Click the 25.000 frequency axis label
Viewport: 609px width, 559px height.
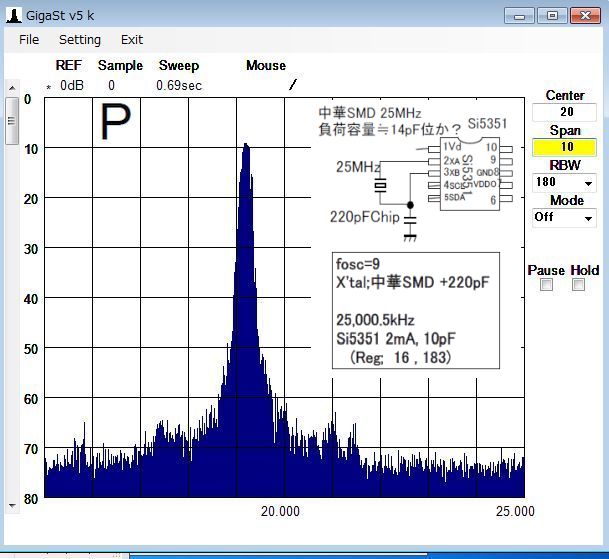pos(515,511)
